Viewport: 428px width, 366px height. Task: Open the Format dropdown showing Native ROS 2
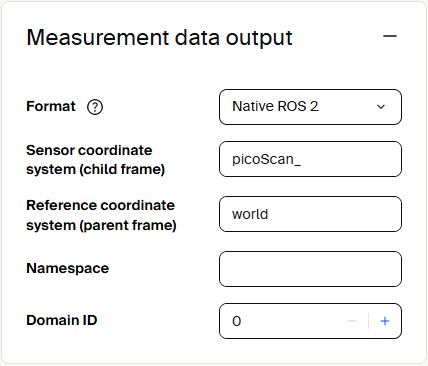[310, 107]
